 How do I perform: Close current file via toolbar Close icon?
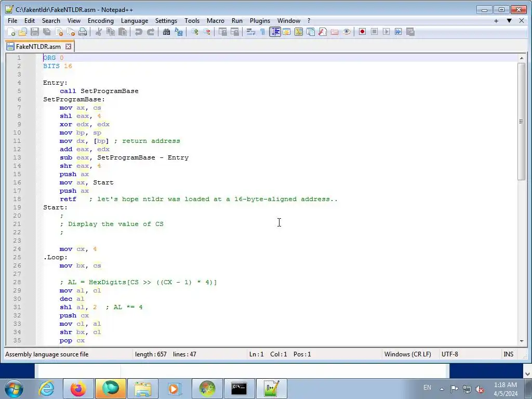pos(59,32)
